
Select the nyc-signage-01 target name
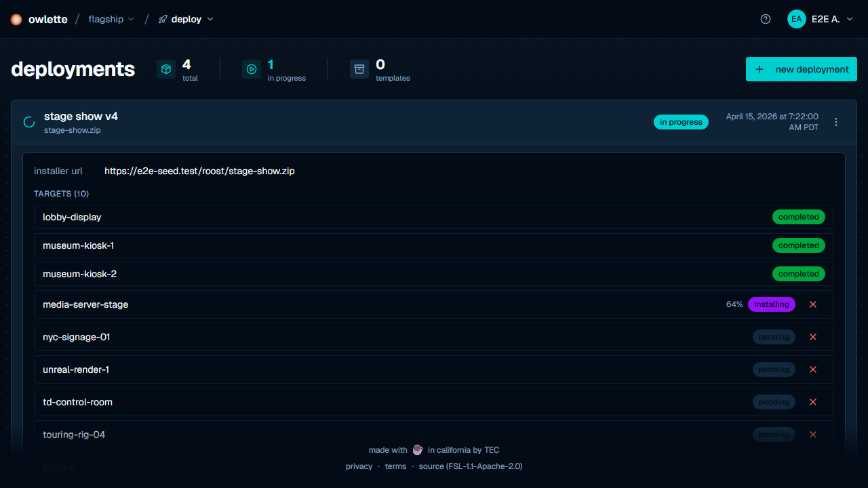pos(77,337)
